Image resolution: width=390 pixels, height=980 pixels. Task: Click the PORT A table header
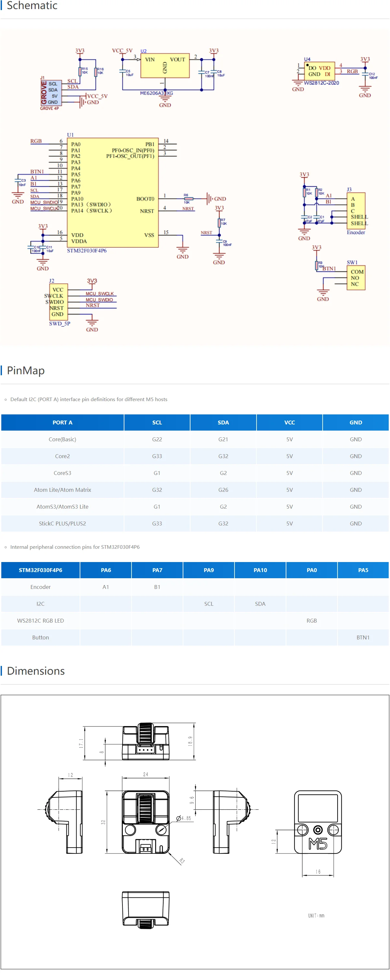63,422
